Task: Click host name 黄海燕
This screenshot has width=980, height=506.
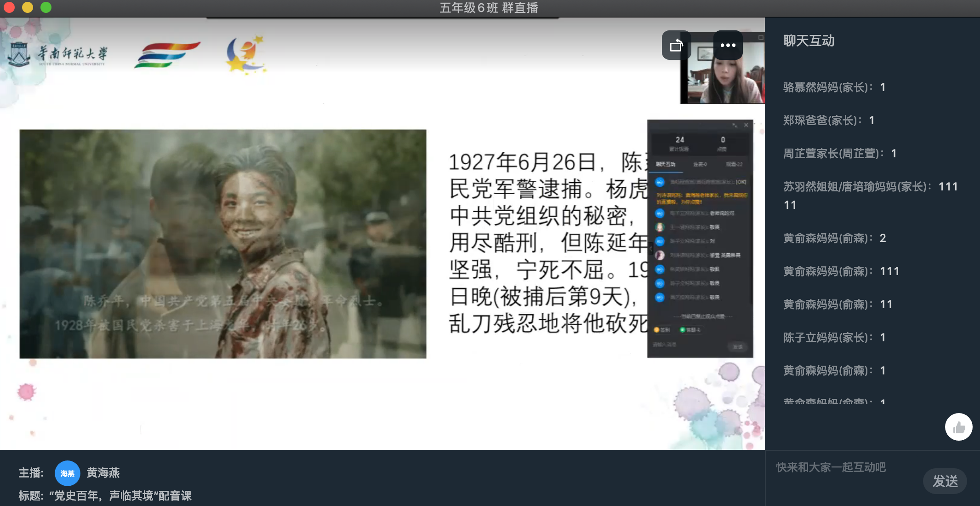Action: coord(103,473)
